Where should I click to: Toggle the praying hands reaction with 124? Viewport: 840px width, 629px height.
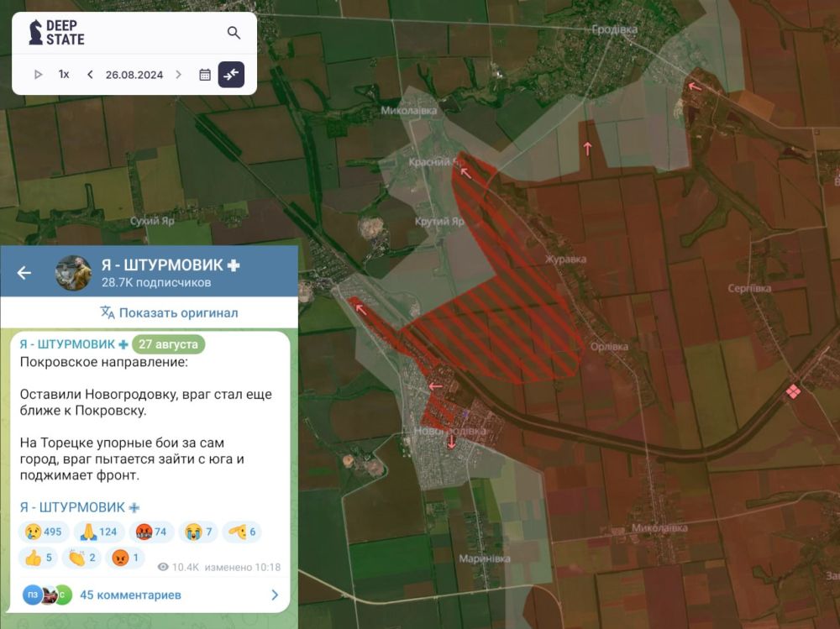[97, 532]
